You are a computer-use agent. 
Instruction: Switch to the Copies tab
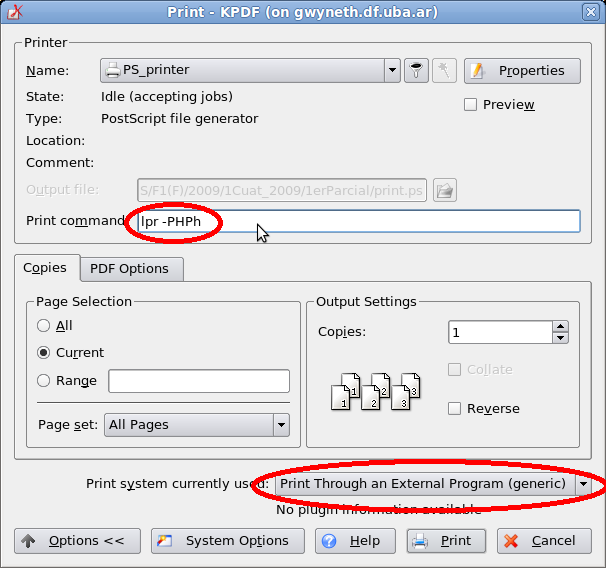47,268
